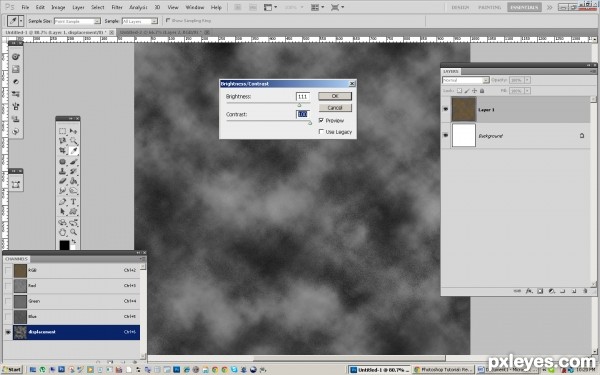
Task: Hide the Background layer eye icon
Action: [445, 135]
